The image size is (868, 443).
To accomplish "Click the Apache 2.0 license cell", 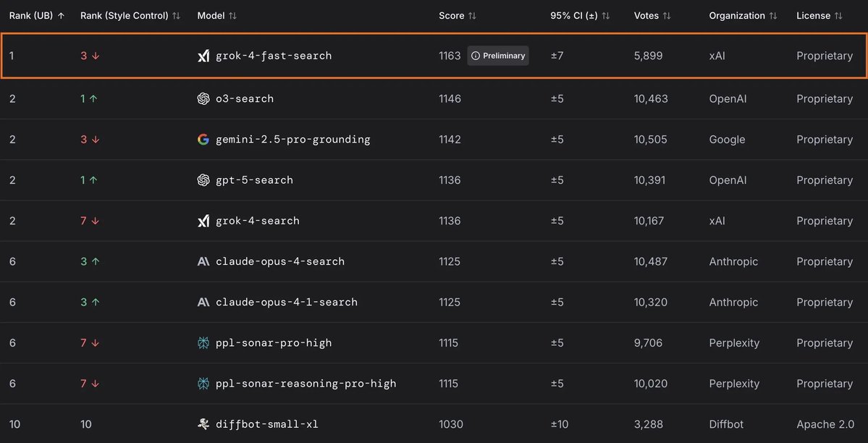I will (x=825, y=424).
